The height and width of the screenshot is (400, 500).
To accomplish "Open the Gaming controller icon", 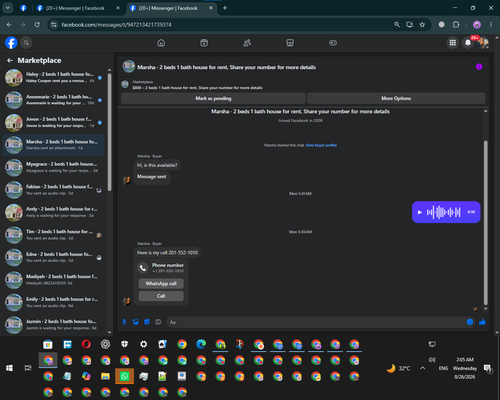I will tap(333, 43).
